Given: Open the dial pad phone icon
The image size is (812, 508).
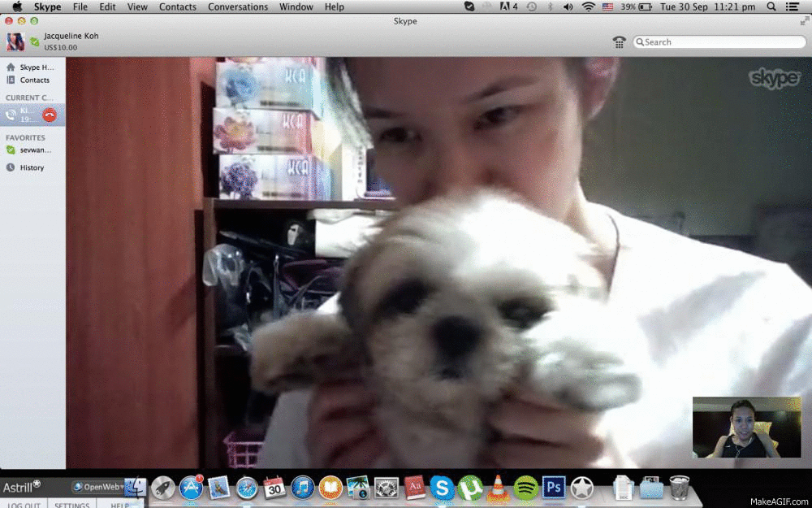Looking at the screenshot, I should pyautogui.click(x=620, y=42).
